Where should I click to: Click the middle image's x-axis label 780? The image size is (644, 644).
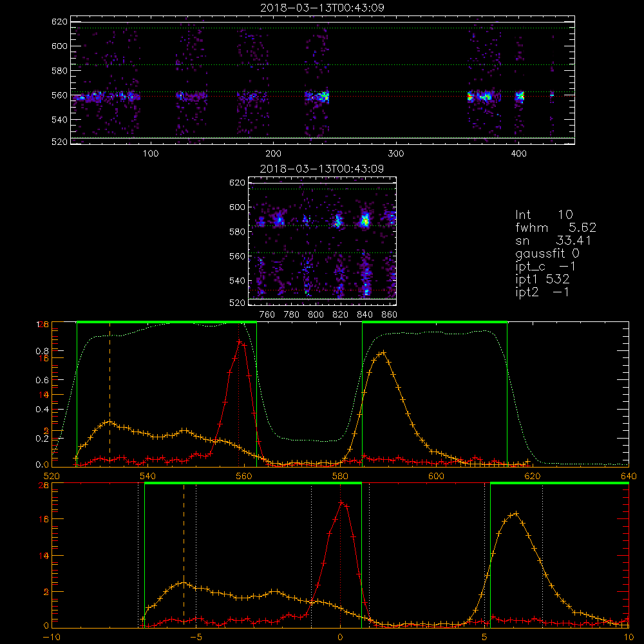coord(292,315)
